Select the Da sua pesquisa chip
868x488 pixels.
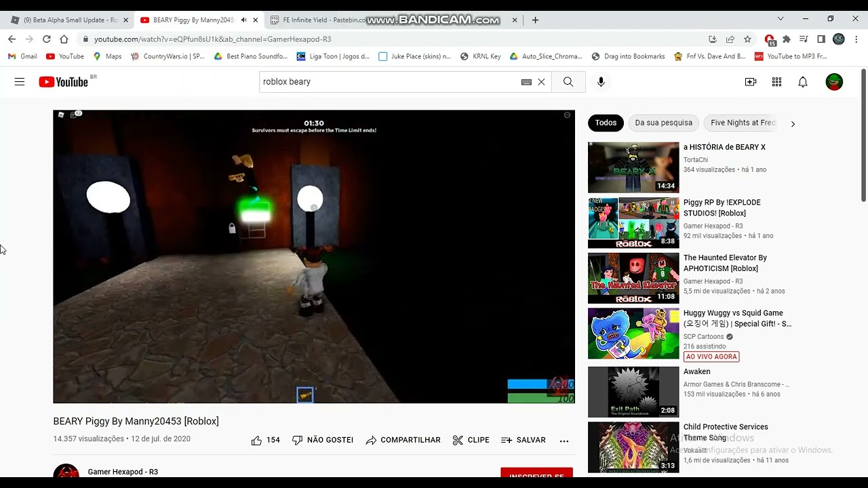(664, 123)
